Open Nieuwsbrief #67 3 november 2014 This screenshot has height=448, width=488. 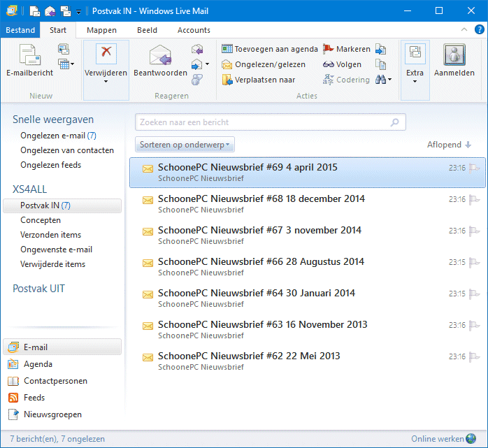pyautogui.click(x=308, y=236)
